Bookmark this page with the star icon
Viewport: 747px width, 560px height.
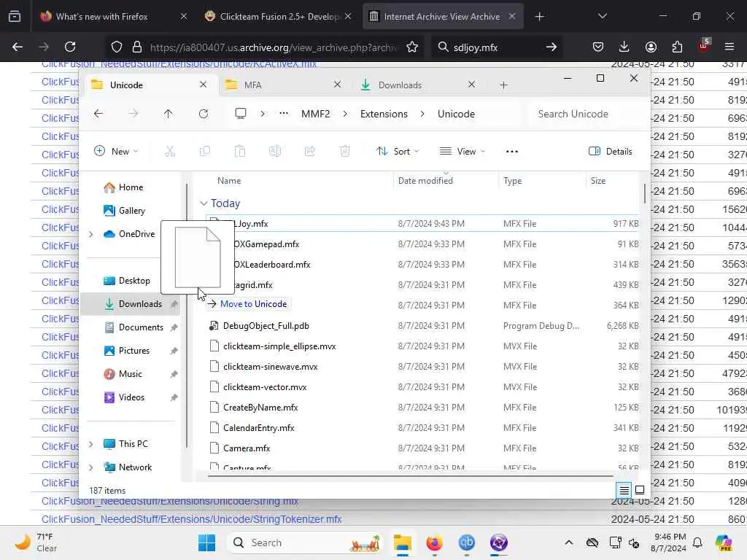[412, 47]
